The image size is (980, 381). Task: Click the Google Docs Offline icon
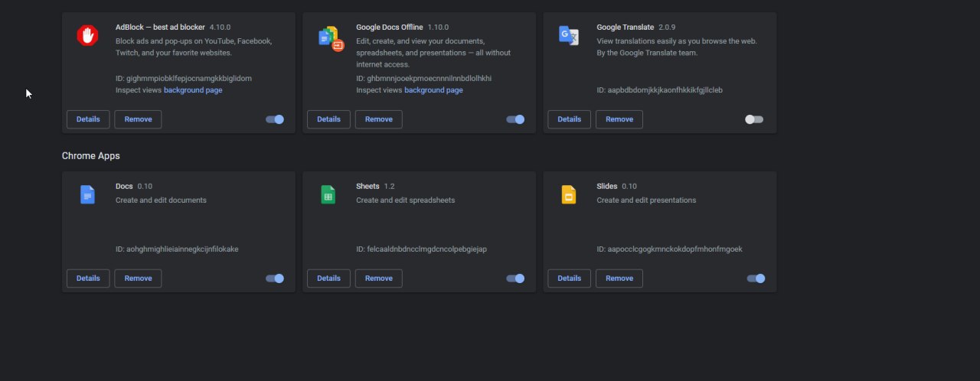[331, 37]
